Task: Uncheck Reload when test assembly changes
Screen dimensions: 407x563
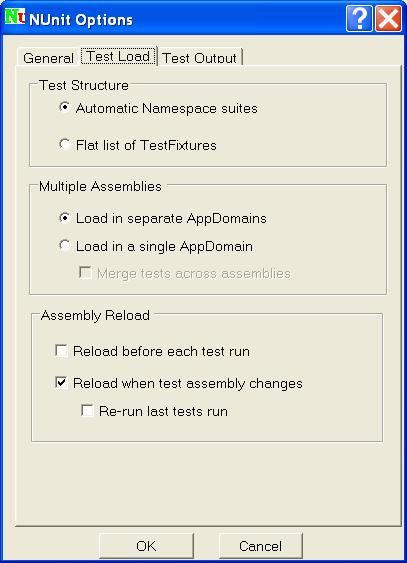Action: tap(61, 382)
